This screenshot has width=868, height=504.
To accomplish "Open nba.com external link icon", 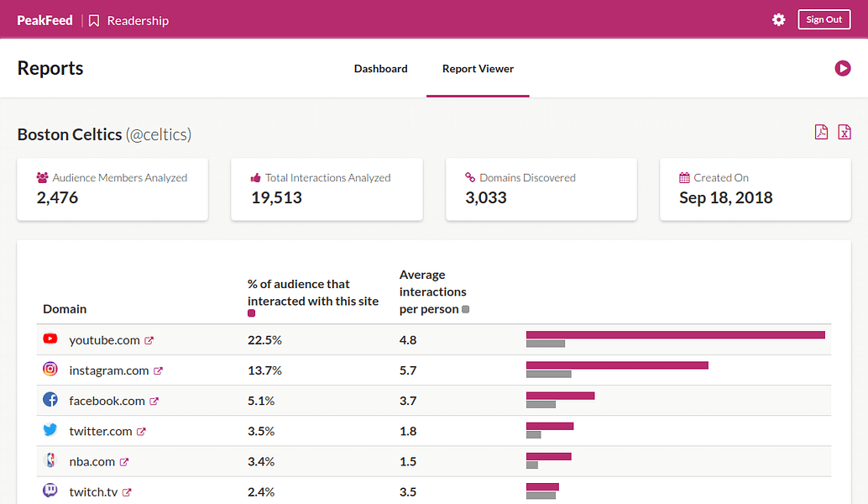I will [124, 462].
